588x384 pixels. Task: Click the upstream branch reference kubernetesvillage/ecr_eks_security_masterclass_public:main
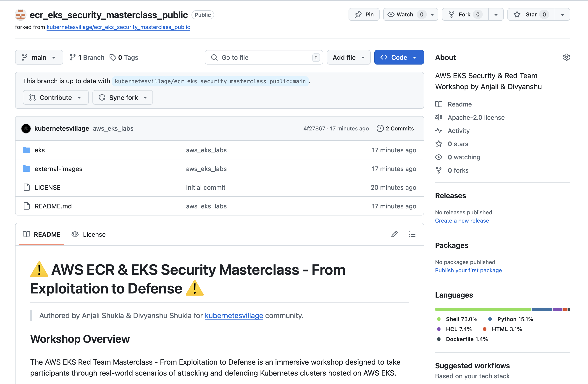pos(210,81)
